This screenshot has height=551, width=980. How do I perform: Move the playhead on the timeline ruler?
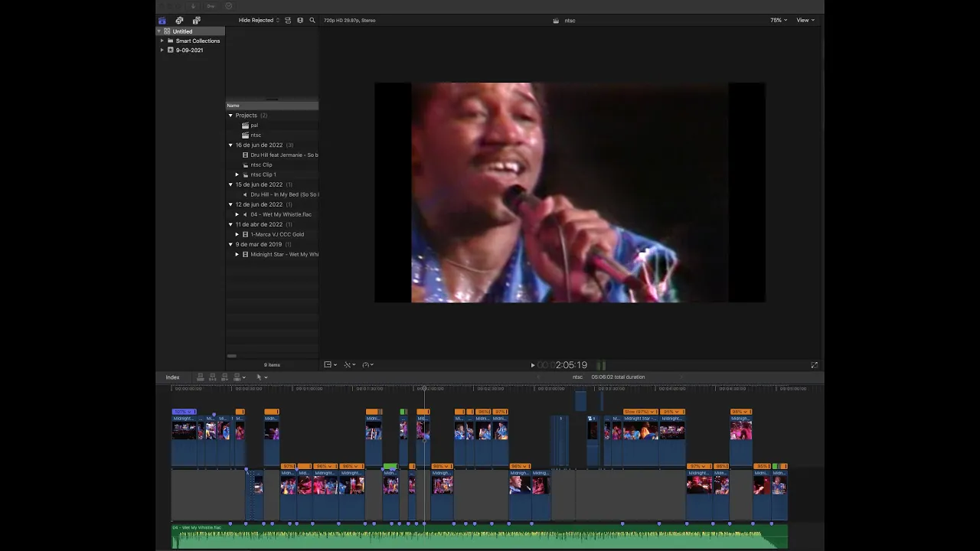point(424,389)
